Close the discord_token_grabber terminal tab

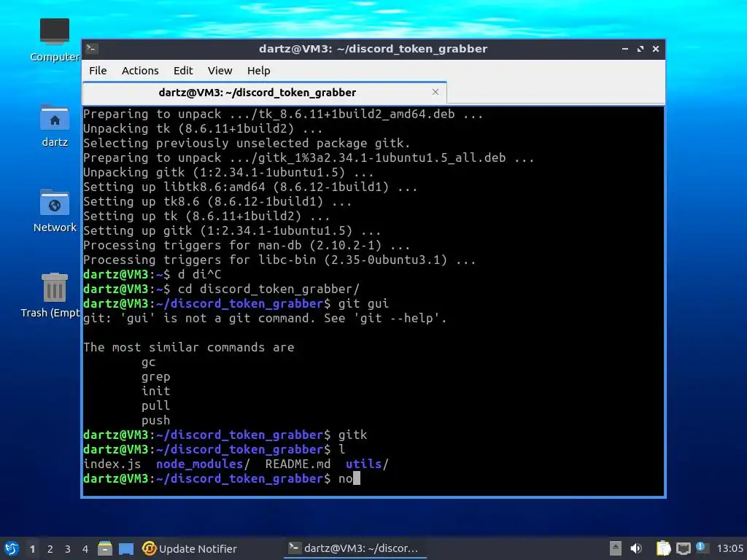[435, 92]
